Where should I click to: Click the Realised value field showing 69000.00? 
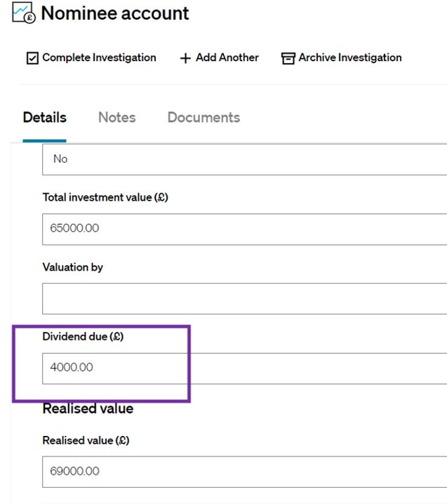tap(244, 472)
